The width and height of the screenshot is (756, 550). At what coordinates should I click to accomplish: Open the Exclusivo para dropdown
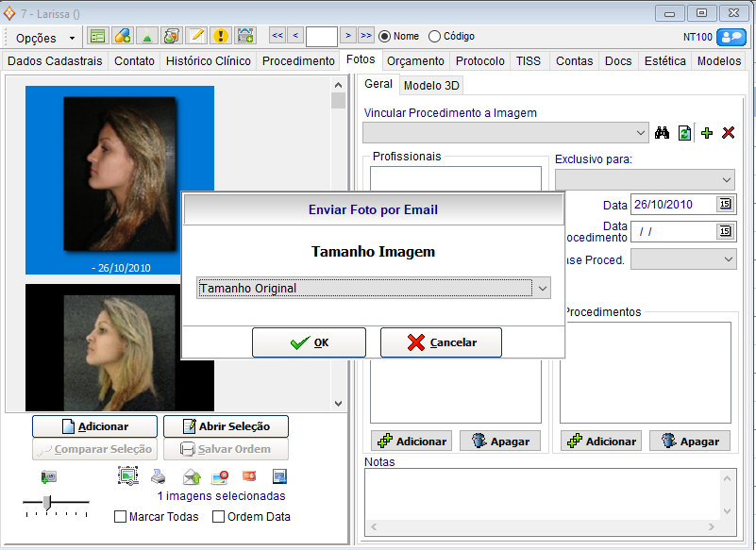pyautogui.click(x=725, y=179)
